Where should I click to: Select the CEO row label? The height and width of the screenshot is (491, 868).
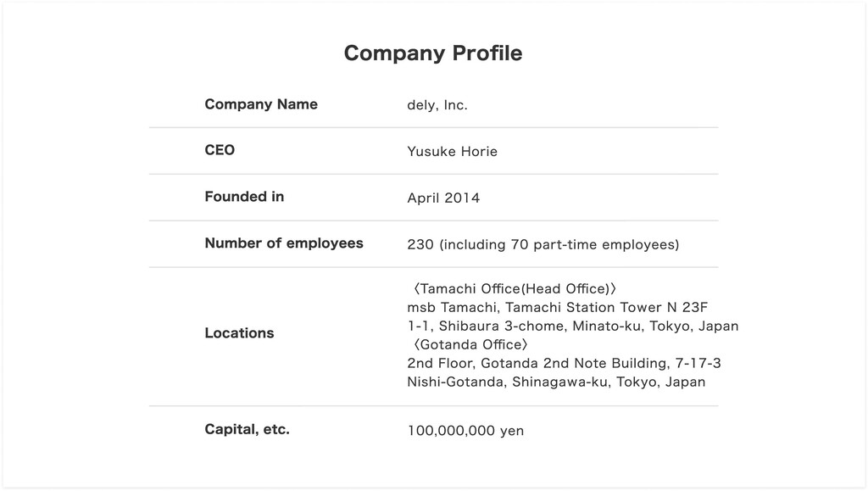click(220, 150)
